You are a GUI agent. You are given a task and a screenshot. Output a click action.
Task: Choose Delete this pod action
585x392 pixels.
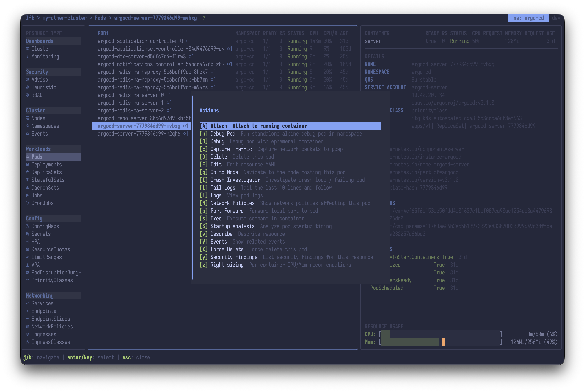pyautogui.click(x=290, y=157)
